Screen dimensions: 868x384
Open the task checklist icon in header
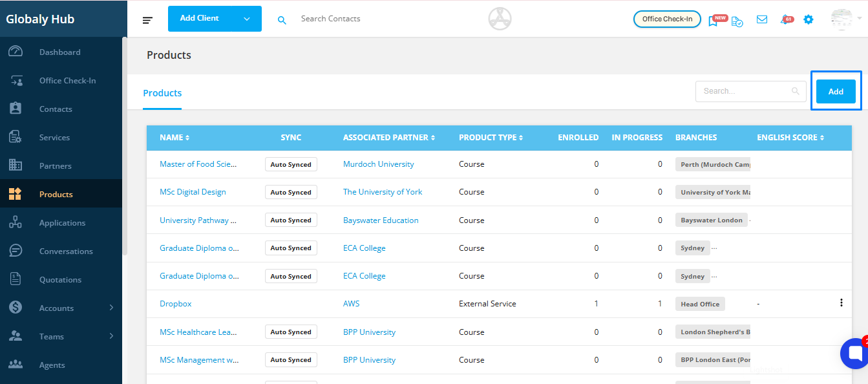click(x=737, y=21)
